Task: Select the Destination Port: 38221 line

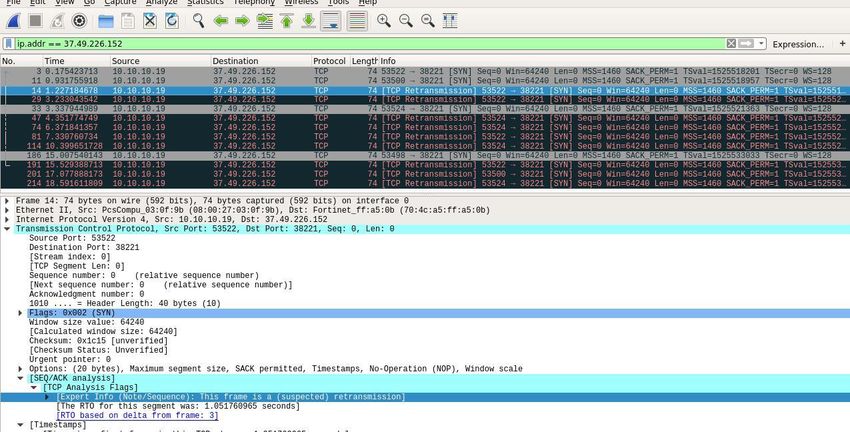Action: click(x=84, y=247)
